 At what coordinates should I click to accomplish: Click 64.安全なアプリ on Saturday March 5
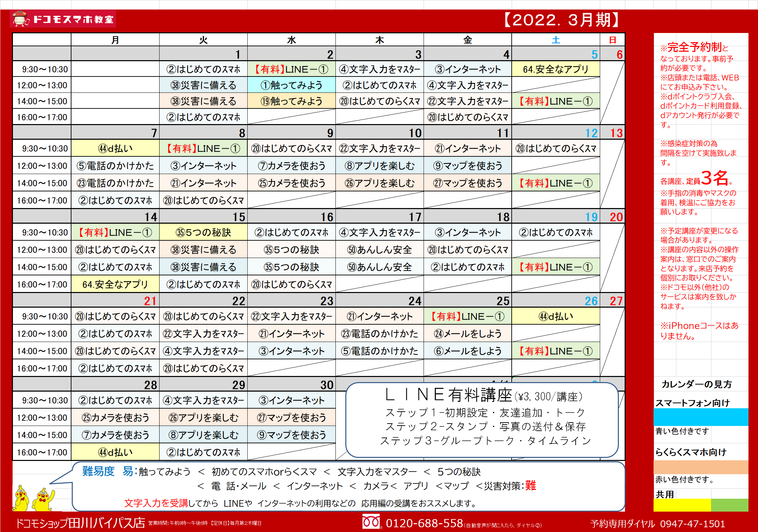(556, 69)
